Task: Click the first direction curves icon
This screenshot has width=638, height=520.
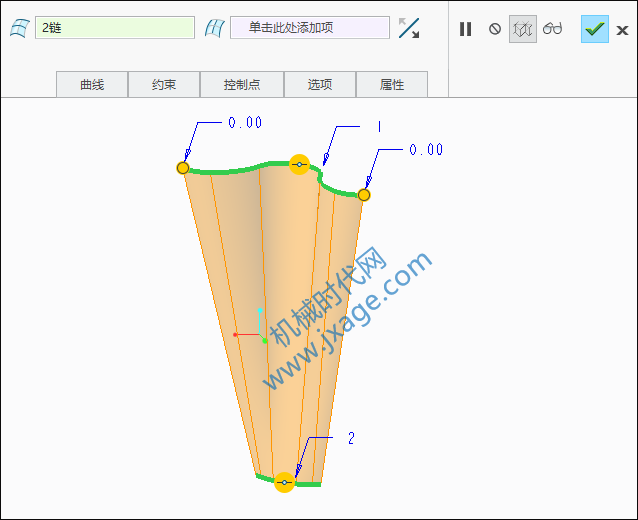Action: (20, 28)
